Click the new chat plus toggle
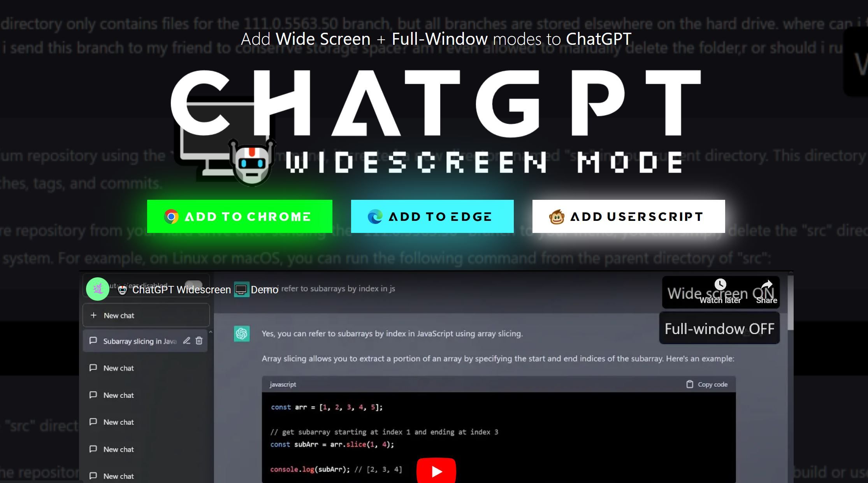Image resolution: width=868 pixels, height=483 pixels. point(93,315)
